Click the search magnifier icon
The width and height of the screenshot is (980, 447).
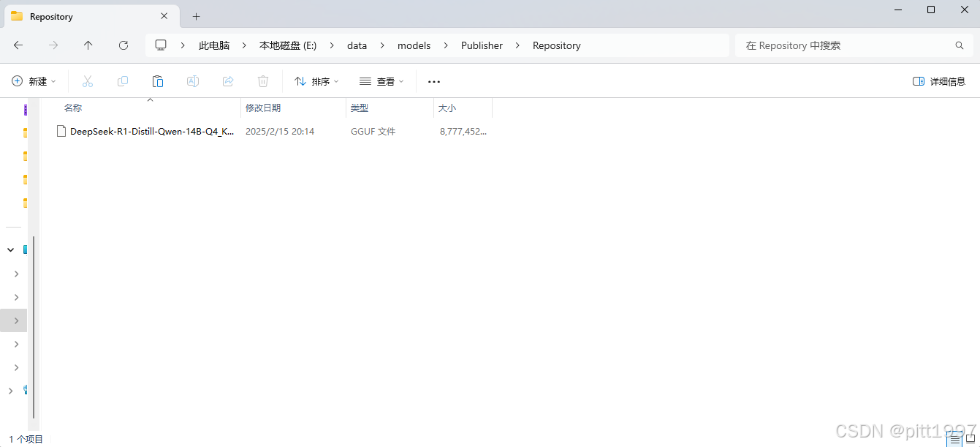(x=960, y=45)
